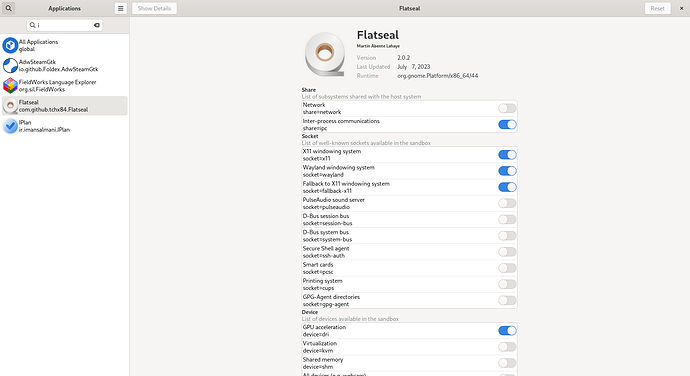Click the 'July 7, 2023' date
Image resolution: width=690 pixels, height=376 pixels.
[414, 67]
